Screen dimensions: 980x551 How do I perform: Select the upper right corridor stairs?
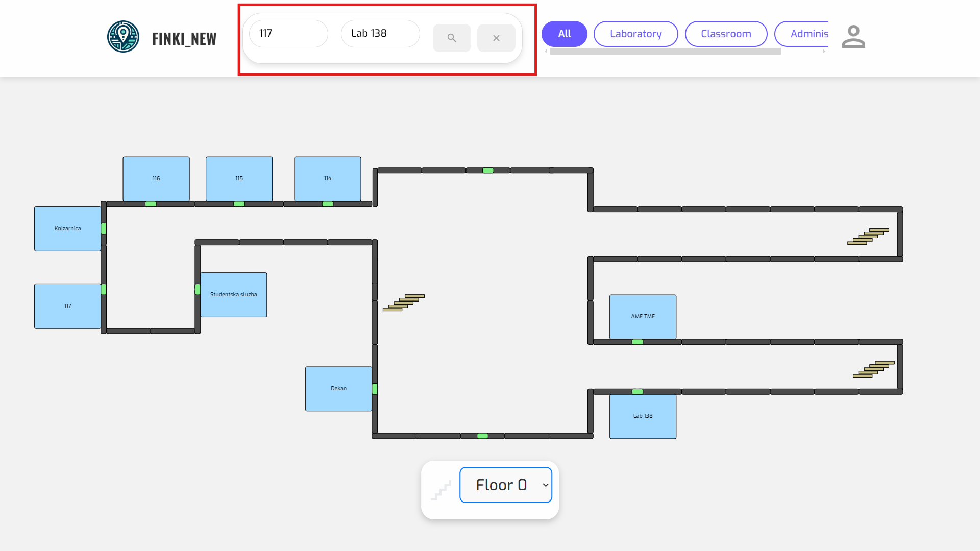click(868, 236)
